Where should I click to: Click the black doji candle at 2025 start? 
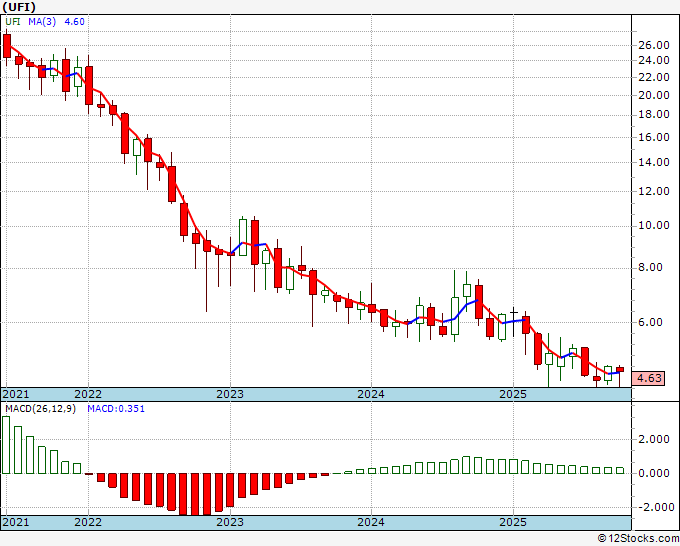point(513,321)
